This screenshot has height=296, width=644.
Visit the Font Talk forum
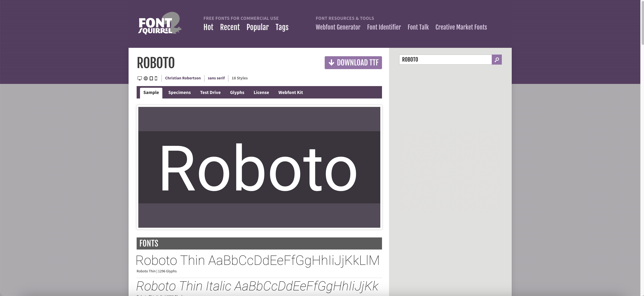(418, 27)
